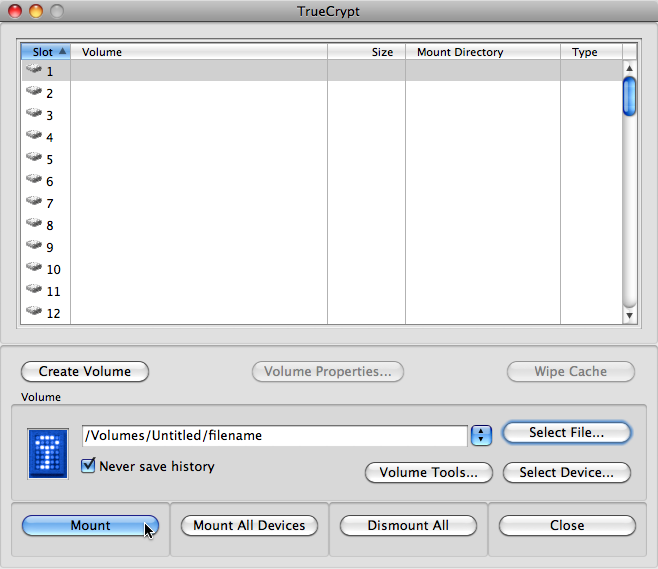This screenshot has width=658, height=569.
Task: Click the scrollbar up arrow
Action: (629, 68)
